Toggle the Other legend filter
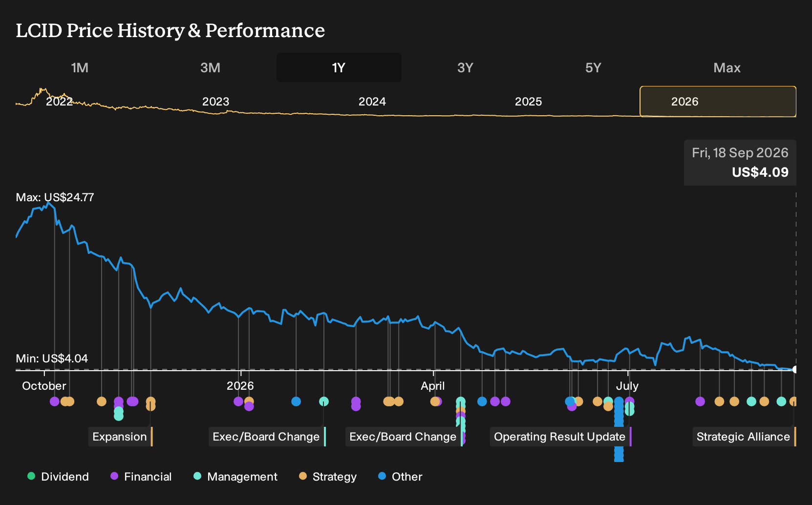The height and width of the screenshot is (505, 812). click(400, 477)
